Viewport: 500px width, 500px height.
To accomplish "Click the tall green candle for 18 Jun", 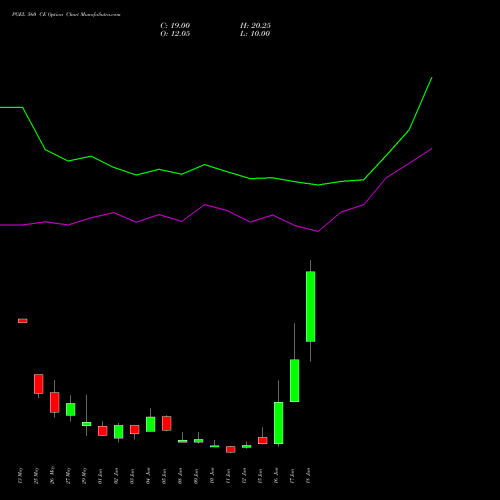I will coord(311,307).
